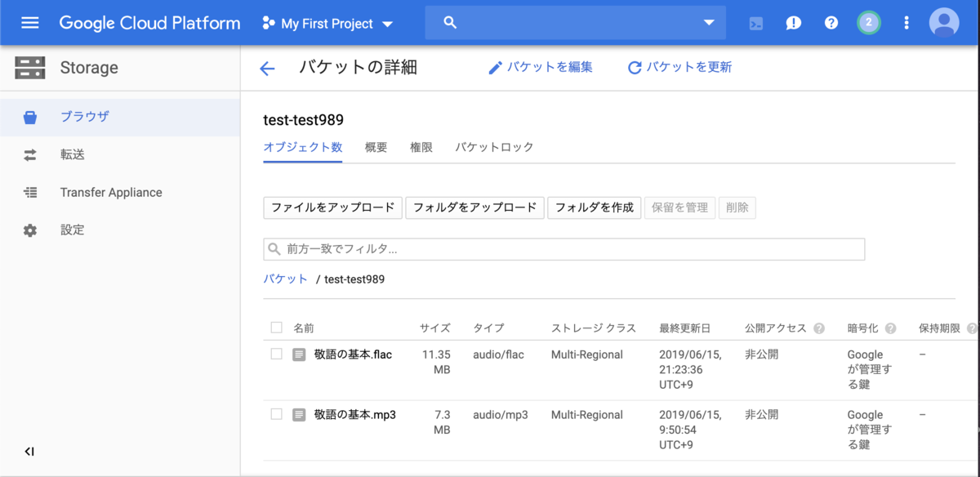The width and height of the screenshot is (980, 477).
Task: Click the 設定 gear icon
Action: click(30, 230)
